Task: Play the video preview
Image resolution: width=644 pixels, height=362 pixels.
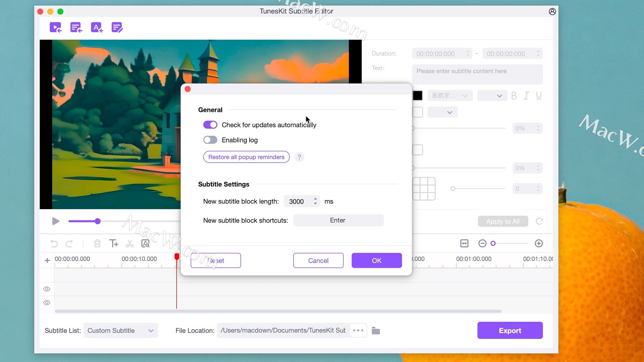Action: (56, 221)
